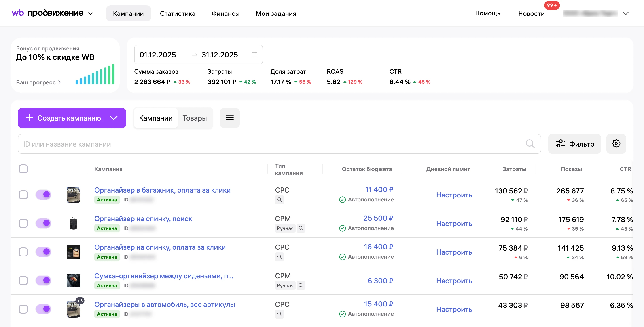644x327 pixels.
Task: Click Настроить for Сумка-органайзер campaign
Action: point(454,281)
